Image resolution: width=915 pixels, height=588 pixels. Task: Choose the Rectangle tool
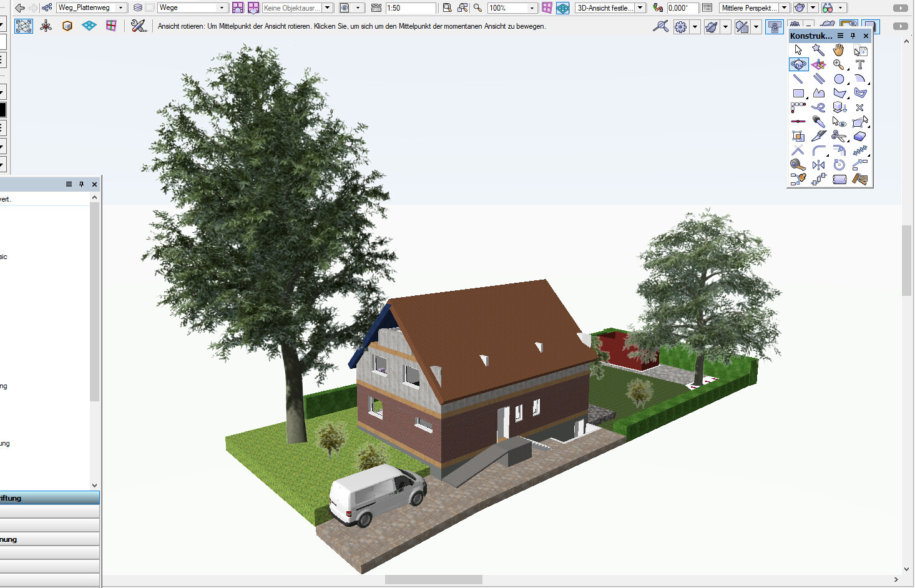798,93
